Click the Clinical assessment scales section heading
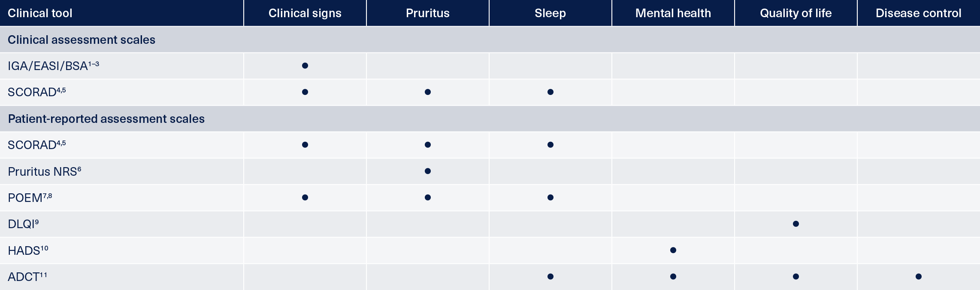This screenshot has height=290, width=980. [82, 40]
